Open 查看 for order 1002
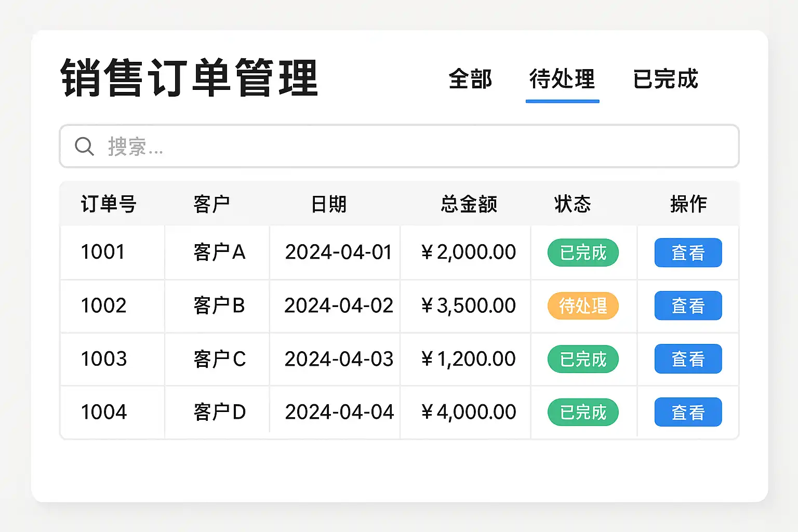Image resolution: width=798 pixels, height=532 pixels. (688, 305)
